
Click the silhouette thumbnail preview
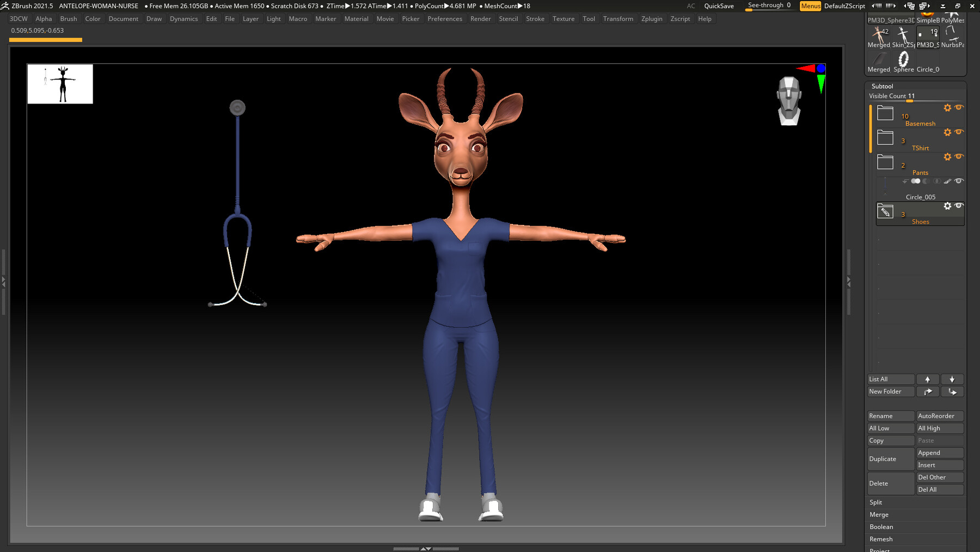point(60,84)
